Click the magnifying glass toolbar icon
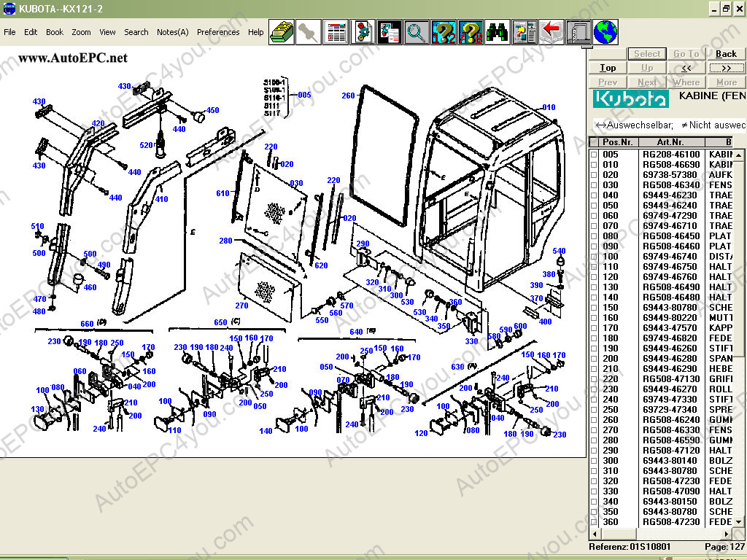 click(417, 32)
